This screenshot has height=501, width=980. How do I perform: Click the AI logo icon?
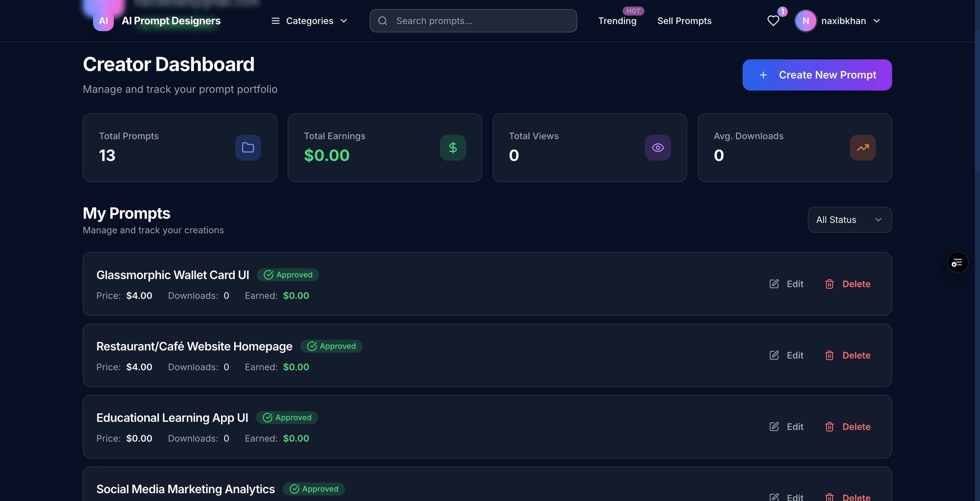point(103,21)
